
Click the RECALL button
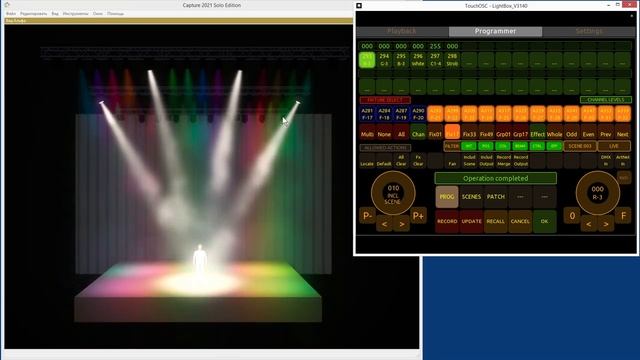click(496, 221)
